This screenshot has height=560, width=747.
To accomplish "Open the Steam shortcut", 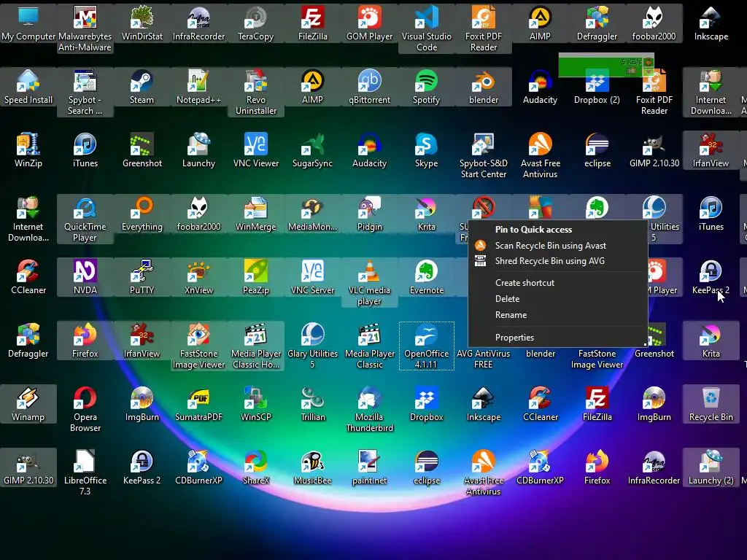I will (x=142, y=87).
